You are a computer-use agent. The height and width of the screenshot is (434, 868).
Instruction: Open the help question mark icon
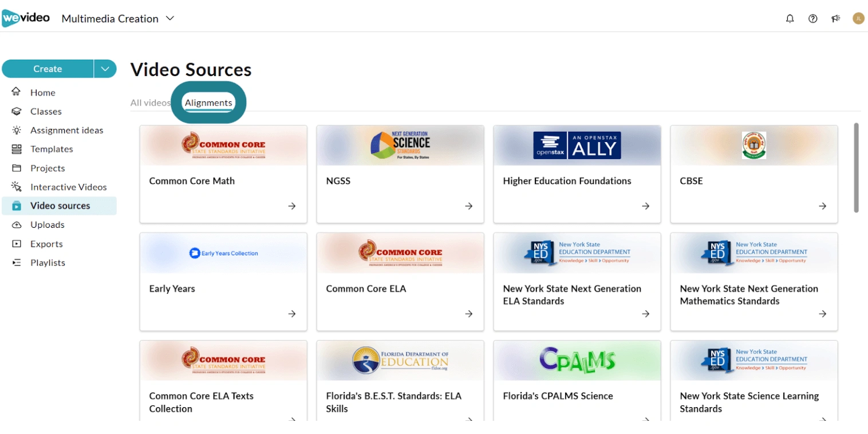tap(812, 18)
